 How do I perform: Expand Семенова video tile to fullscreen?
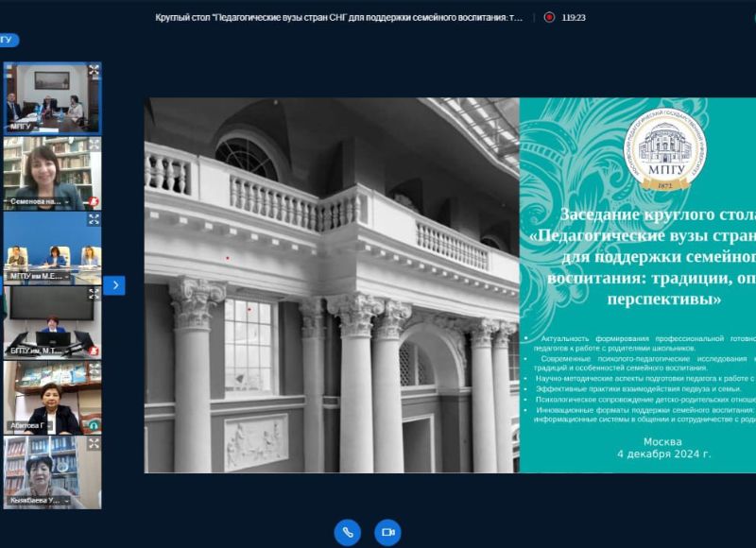pyautogui.click(x=94, y=146)
